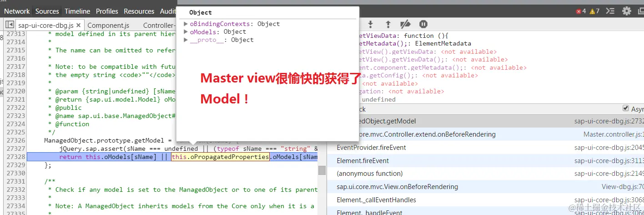This screenshot has height=215, width=644.
Task: Click highlighted this.oPropagatedProperties expression
Action: tap(220, 157)
